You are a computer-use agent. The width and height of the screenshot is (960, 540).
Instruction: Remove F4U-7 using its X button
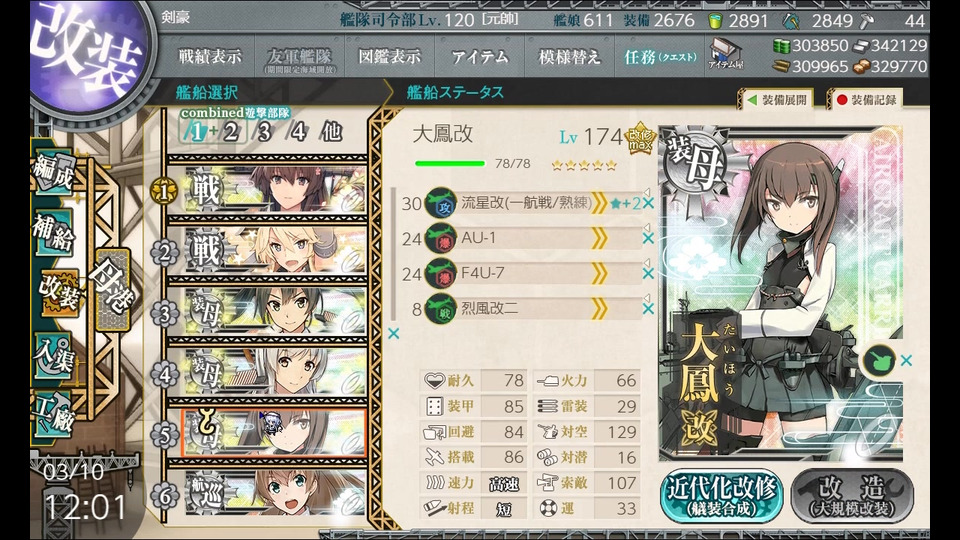[x=648, y=273]
